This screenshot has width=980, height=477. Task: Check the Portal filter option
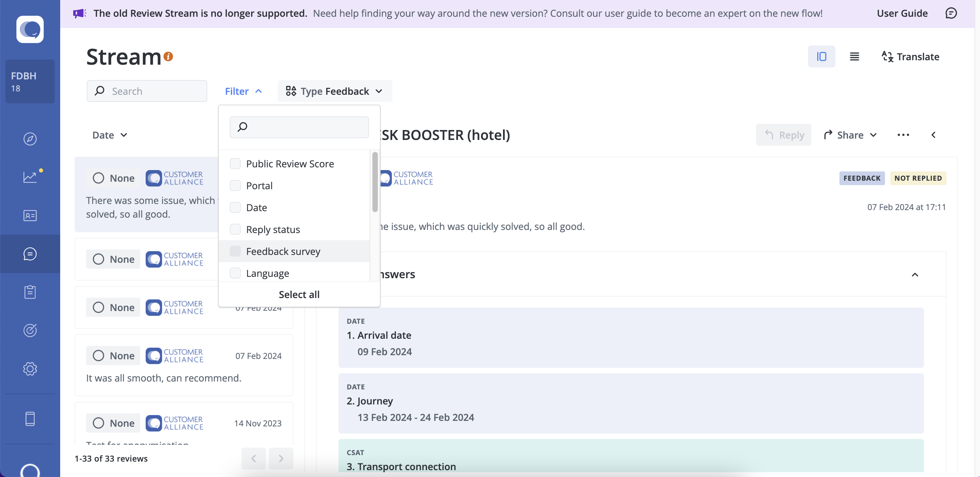(x=235, y=185)
